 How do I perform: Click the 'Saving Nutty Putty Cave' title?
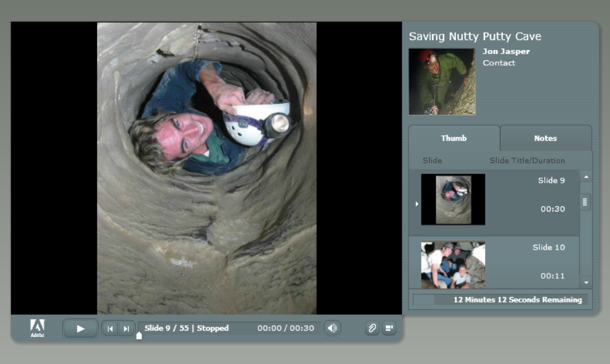tap(475, 36)
